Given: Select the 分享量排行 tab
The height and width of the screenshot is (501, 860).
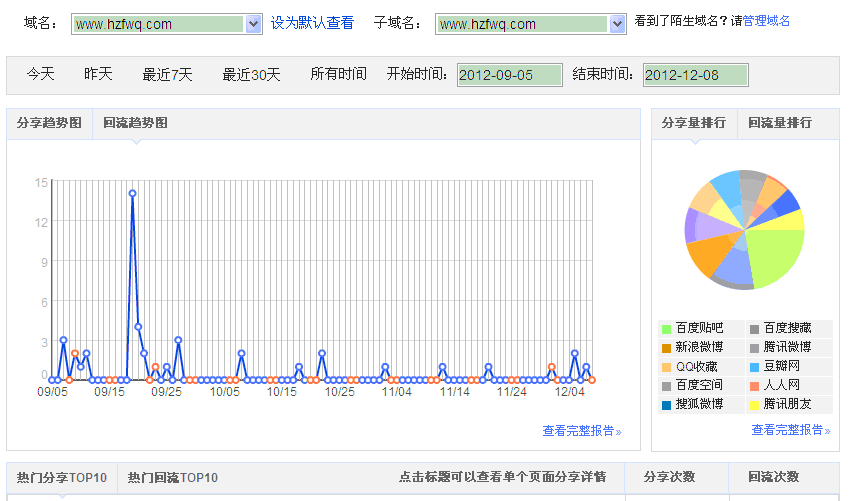Looking at the screenshot, I should pyautogui.click(x=693, y=123).
